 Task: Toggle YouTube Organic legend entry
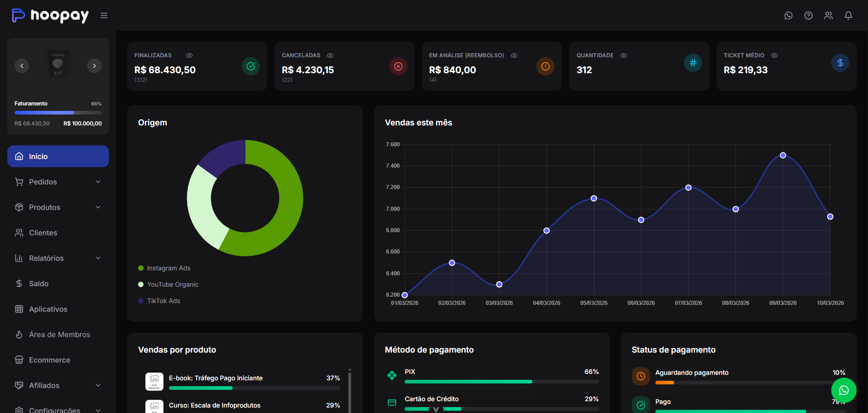pos(169,284)
